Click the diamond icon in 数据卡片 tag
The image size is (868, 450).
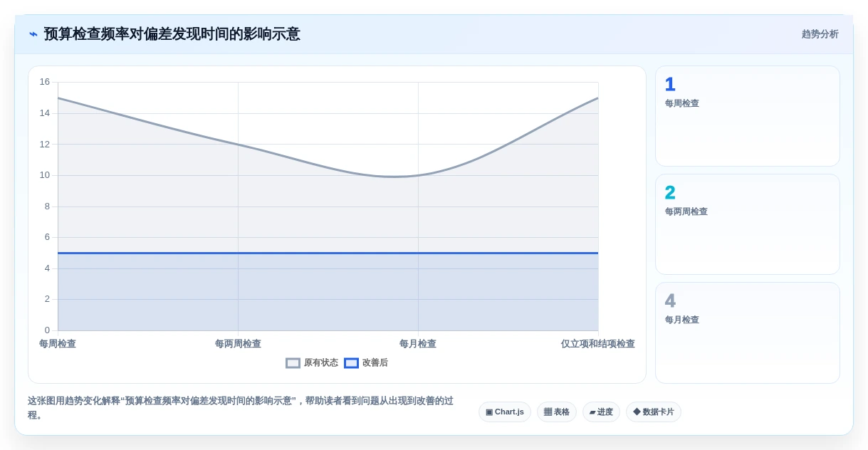coord(637,412)
